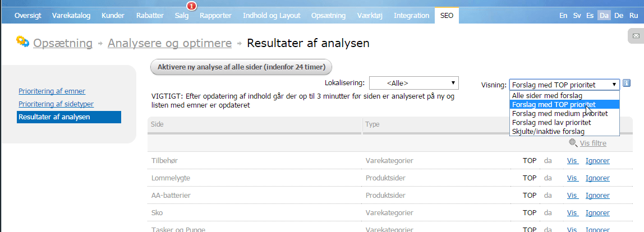644x232 pixels.
Task: Switch language to Sv
Action: click(x=577, y=16)
